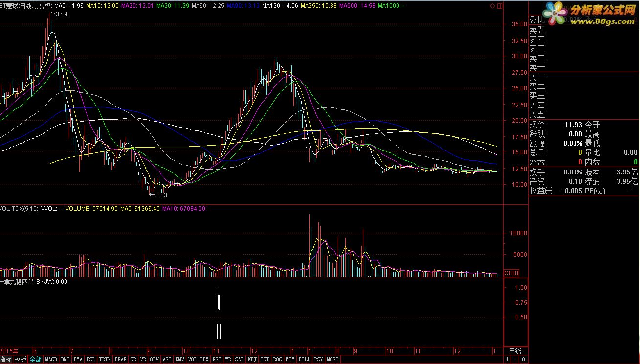The image size is (640, 364).
Task: Click the 十拿九稳四代 indicator title
Action: (17, 282)
